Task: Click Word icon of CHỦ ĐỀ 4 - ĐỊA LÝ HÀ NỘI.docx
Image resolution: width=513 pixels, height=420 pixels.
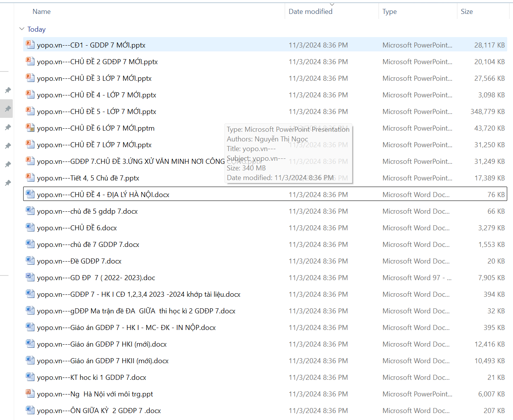Action: coord(30,194)
